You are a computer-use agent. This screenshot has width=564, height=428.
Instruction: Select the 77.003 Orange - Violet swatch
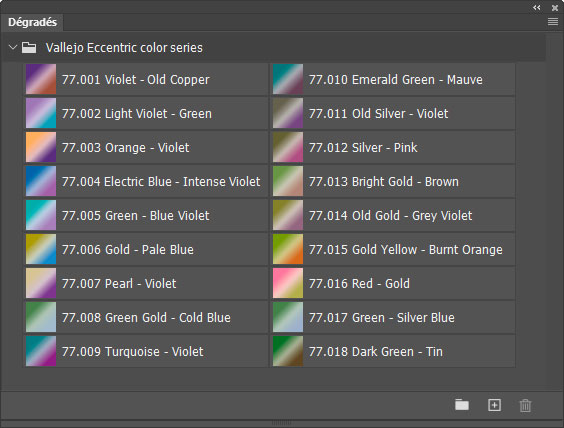pos(41,147)
